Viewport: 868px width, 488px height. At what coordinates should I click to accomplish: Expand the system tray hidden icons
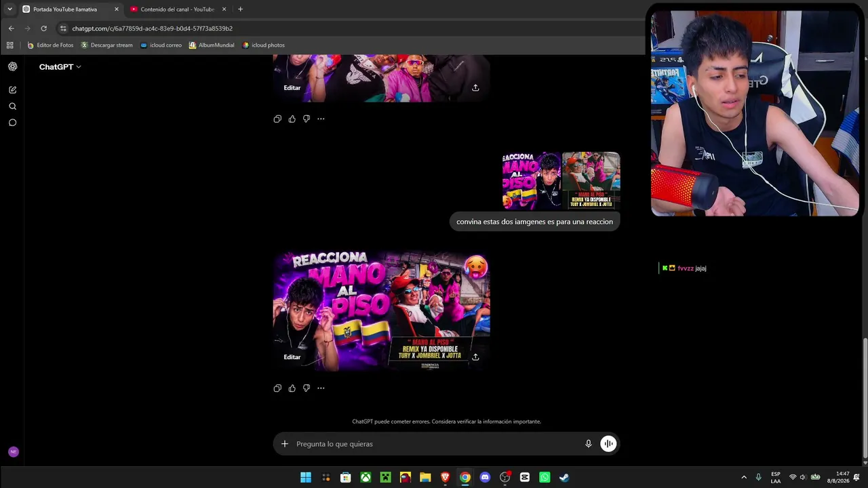click(744, 477)
